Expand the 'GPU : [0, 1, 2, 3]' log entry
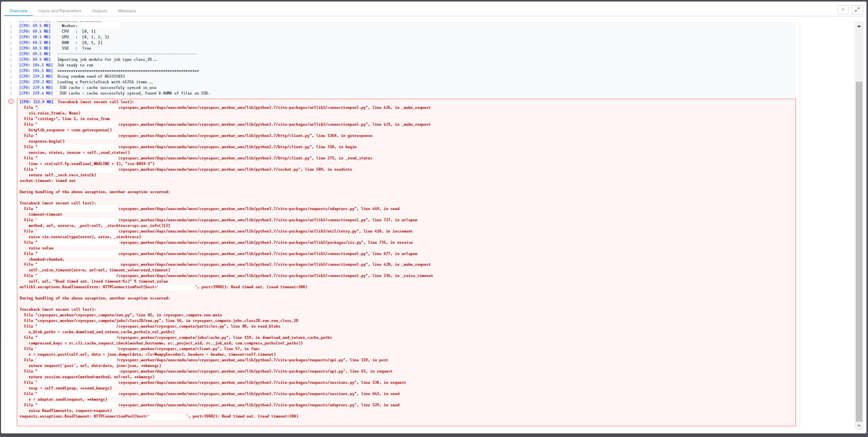 point(11,37)
